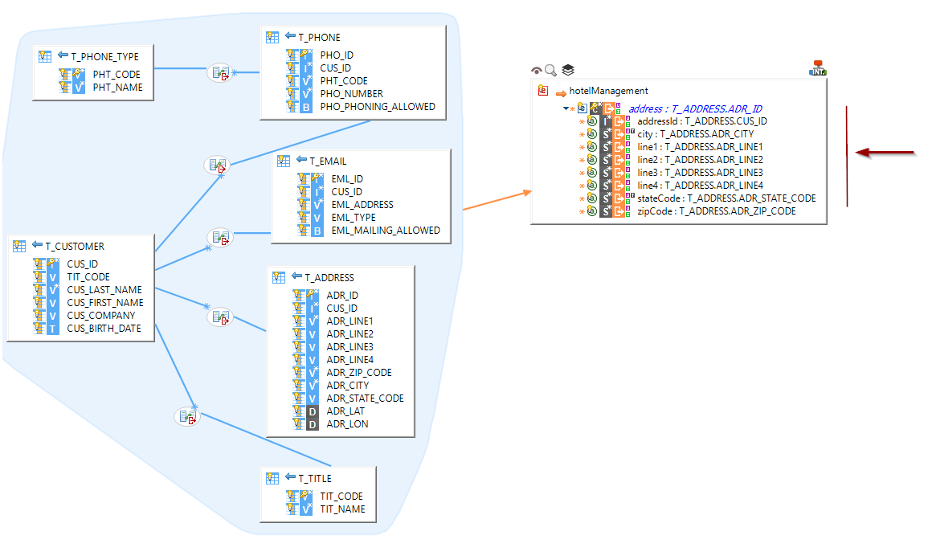This screenshot has width=928, height=560.
Task: Select the ADR_LAT column
Action: 345,411
